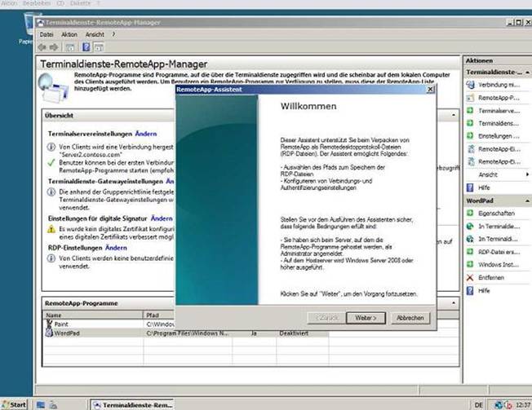Collapse the Terminaldienste actions group

coord(527,73)
